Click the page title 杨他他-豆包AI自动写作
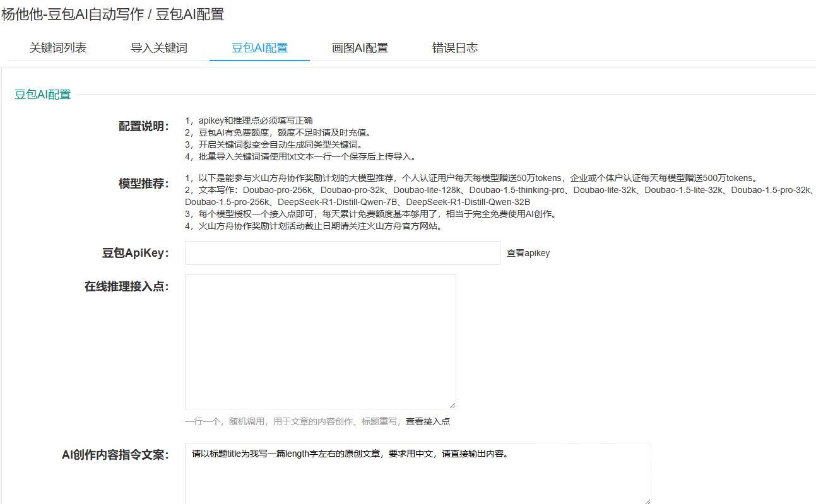 73,14
